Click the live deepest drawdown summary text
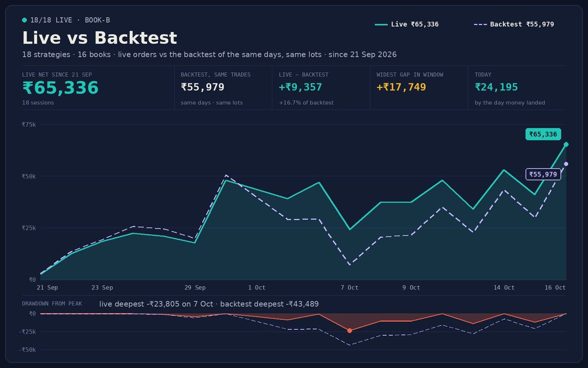The height and width of the screenshot is (368, 588). (209, 304)
